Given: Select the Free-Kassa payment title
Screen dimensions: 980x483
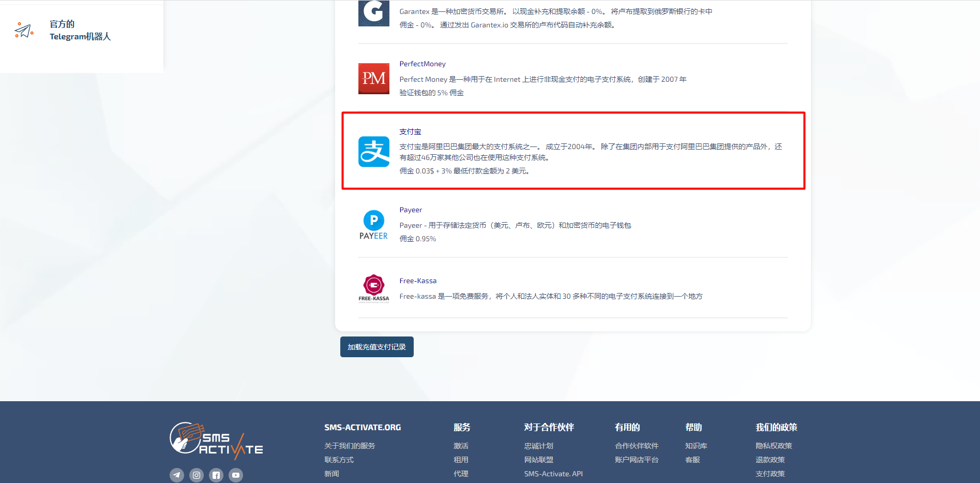Looking at the screenshot, I should 418,281.
